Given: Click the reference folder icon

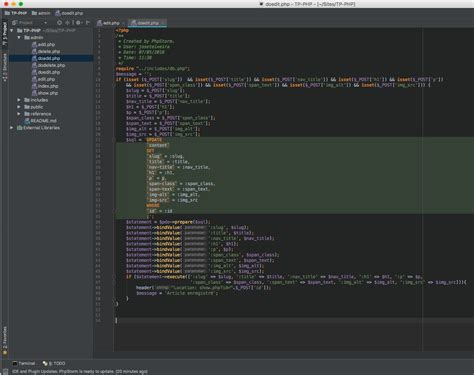Looking at the screenshot, I should click(x=27, y=114).
